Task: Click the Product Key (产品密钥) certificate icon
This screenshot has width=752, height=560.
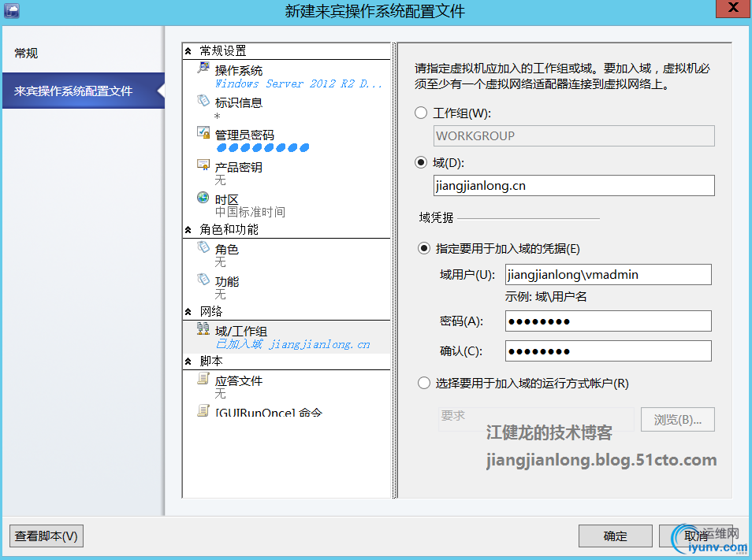Action: 203,165
